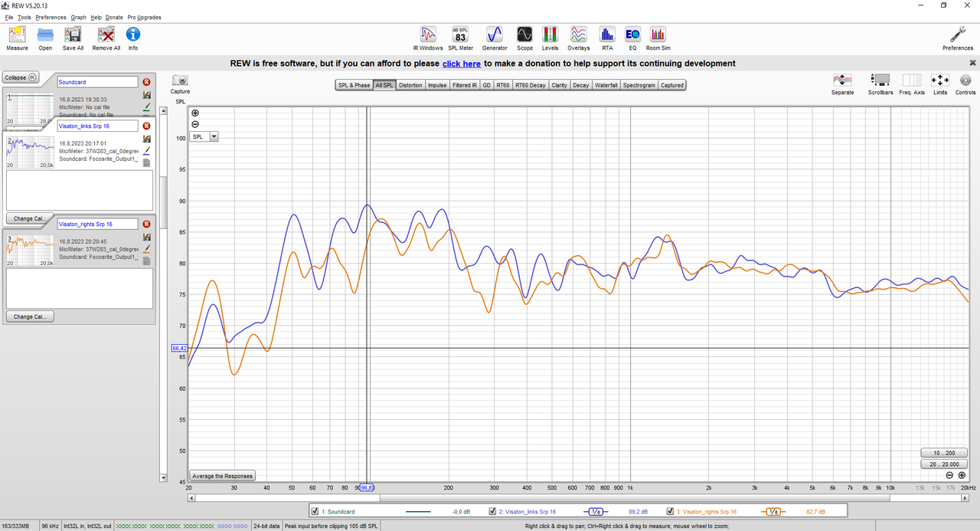This screenshot has height=531, width=980.
Task: Open the Graph menu
Action: [x=78, y=17]
